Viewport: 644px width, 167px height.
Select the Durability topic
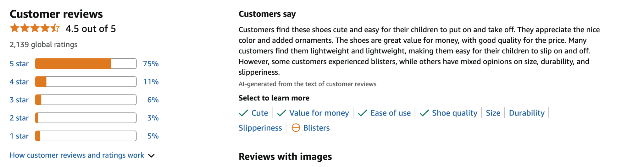point(527,113)
